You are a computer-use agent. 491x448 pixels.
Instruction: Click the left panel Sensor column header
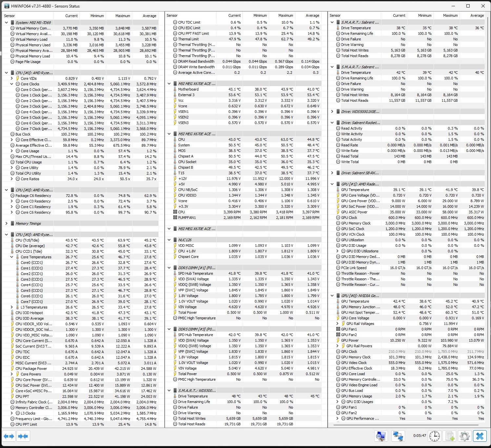pyautogui.click(x=28, y=16)
